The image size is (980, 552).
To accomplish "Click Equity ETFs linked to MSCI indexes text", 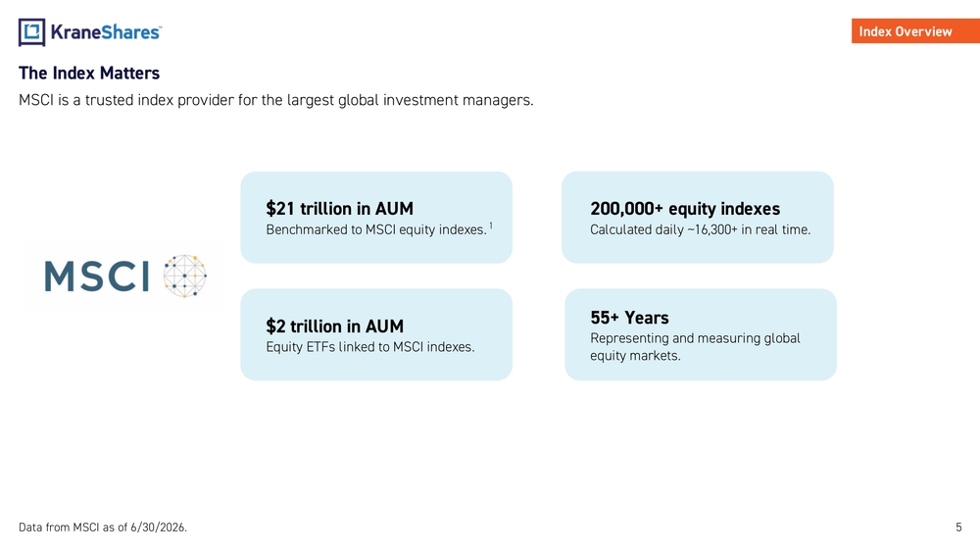I will tap(370, 347).
